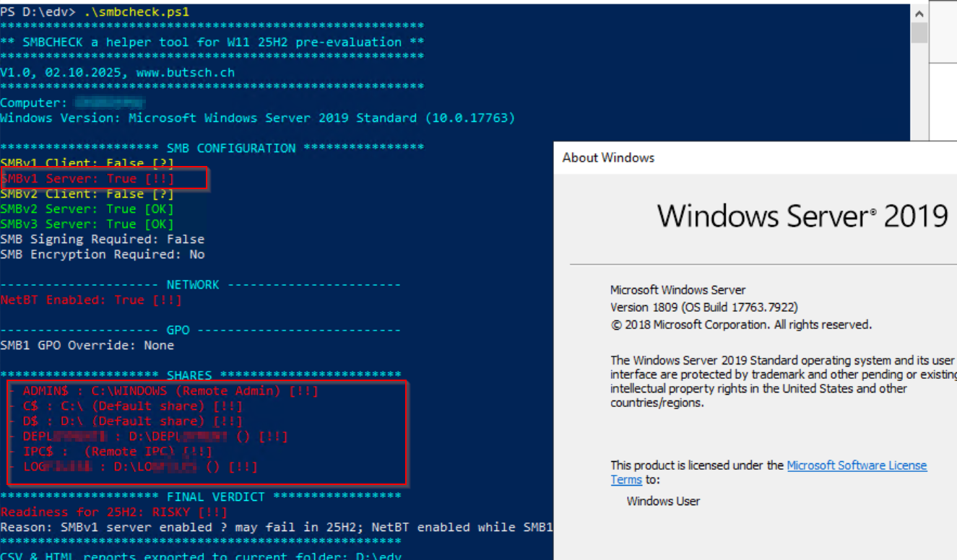957x560 pixels.
Task: Click the www.butsch.ch version line
Action: click(x=117, y=73)
